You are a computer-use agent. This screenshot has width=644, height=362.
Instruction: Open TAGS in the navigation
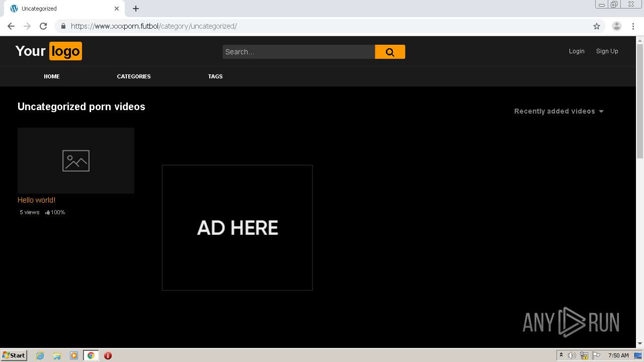[215, 76]
